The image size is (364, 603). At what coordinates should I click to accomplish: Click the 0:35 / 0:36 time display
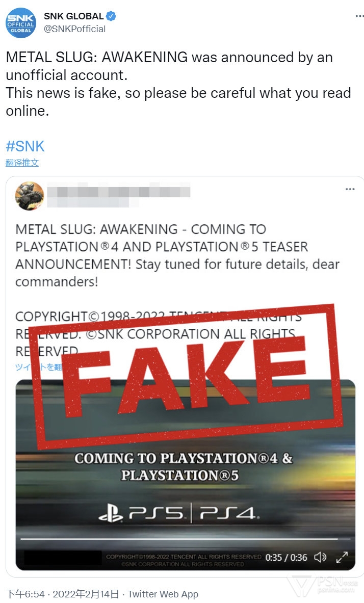pos(287,557)
